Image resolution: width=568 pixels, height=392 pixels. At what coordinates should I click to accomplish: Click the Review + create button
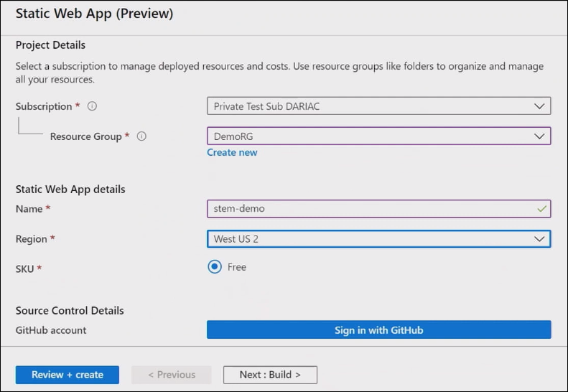coord(67,375)
